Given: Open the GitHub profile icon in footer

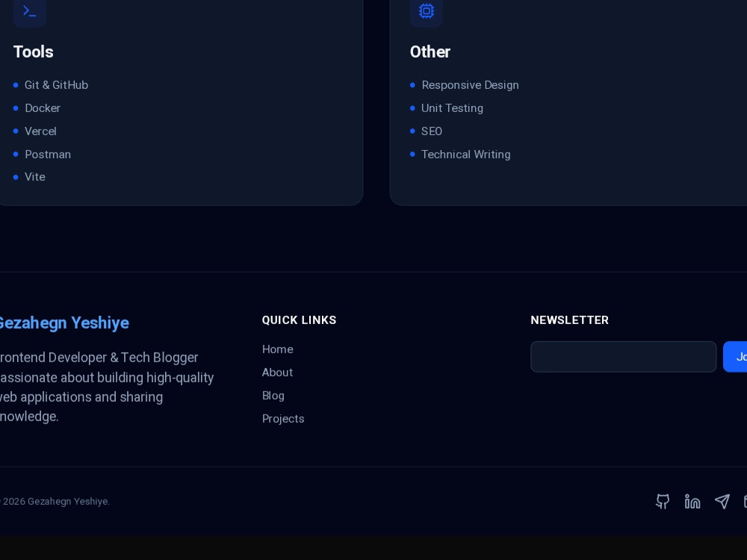Looking at the screenshot, I should point(662,502).
